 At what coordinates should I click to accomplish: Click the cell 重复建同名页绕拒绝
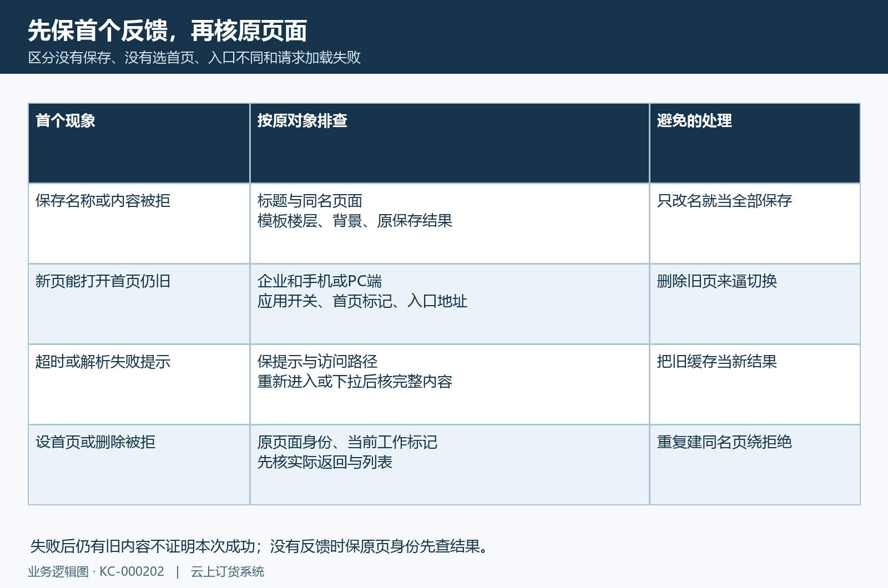[x=755, y=465]
